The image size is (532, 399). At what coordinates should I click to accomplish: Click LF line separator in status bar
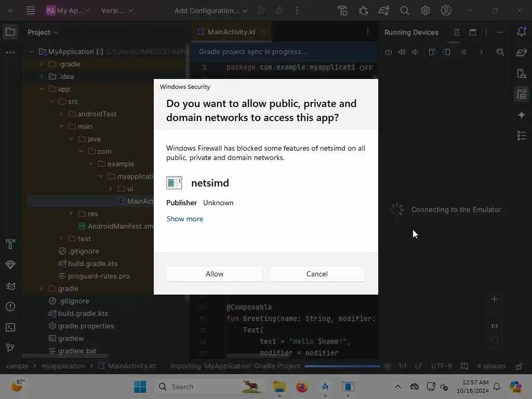click(x=419, y=366)
